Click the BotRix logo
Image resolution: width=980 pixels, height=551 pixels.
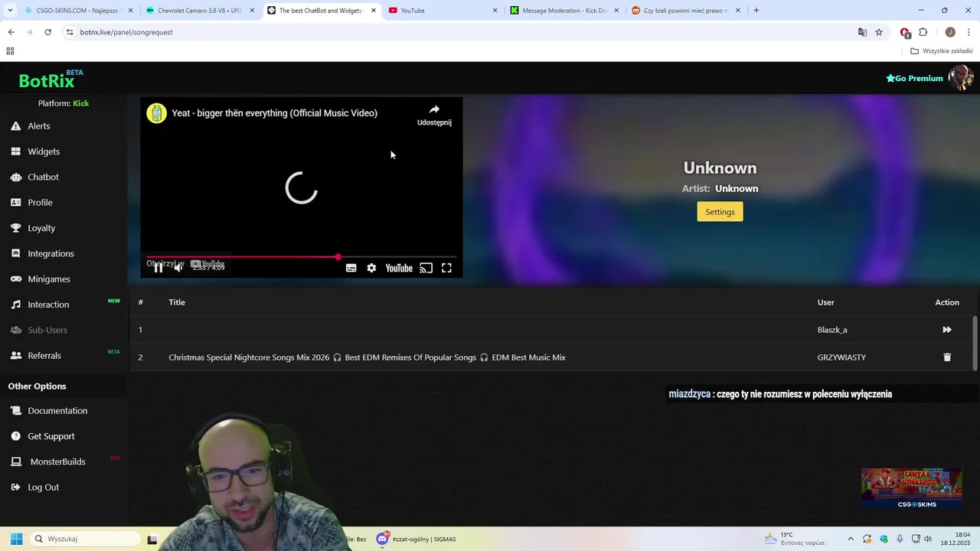[x=47, y=80]
